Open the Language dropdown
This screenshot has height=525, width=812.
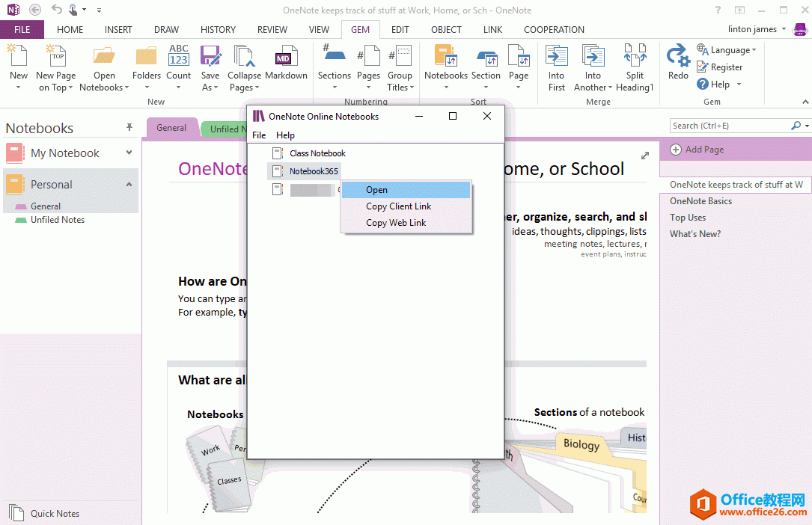(729, 50)
